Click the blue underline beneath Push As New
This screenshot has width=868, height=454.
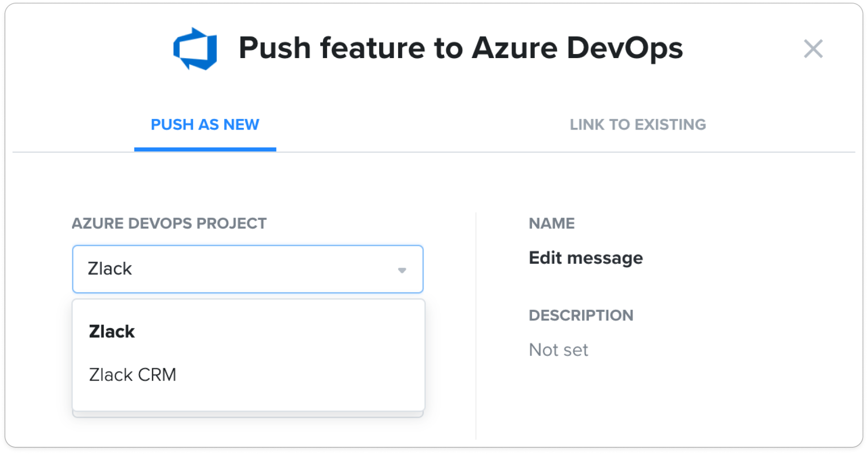205,149
